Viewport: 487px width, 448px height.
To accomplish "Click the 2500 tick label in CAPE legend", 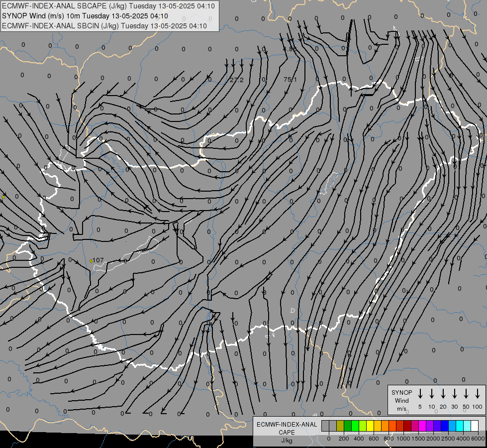I will tap(448, 439).
